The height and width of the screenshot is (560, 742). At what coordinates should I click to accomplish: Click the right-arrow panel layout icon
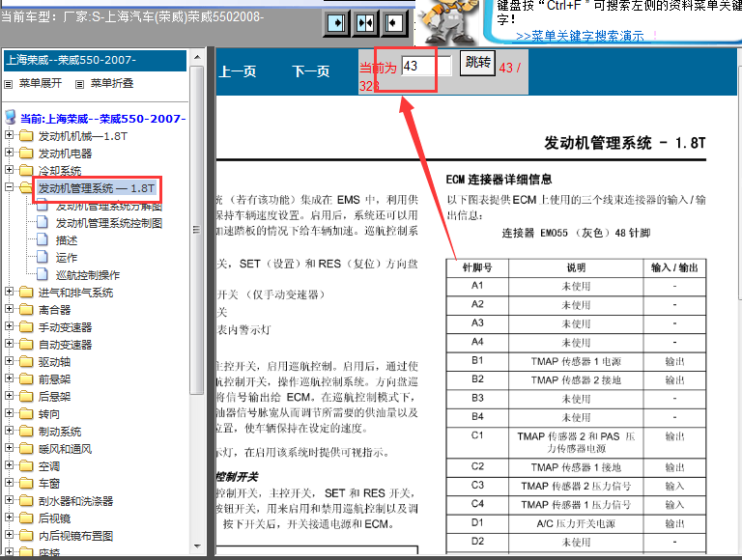pyautogui.click(x=336, y=23)
